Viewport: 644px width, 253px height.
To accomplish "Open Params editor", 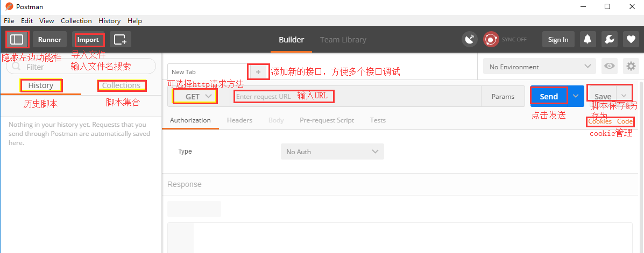I will pos(503,96).
